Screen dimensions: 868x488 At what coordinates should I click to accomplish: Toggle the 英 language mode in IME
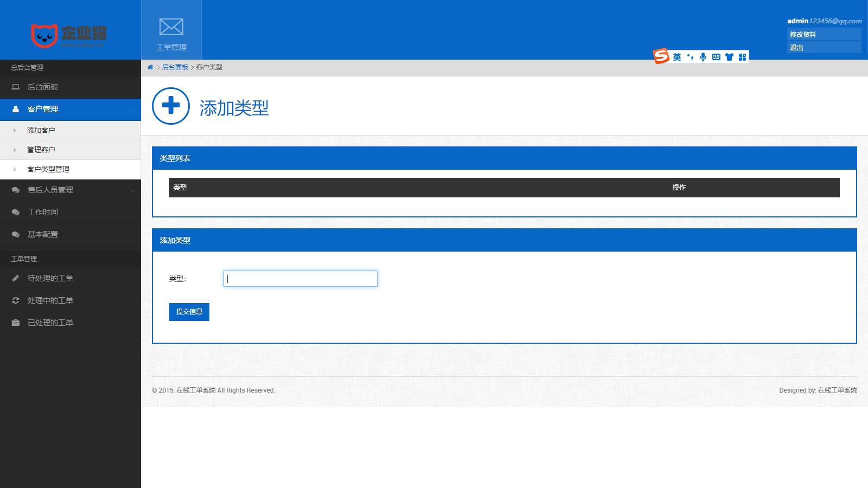click(x=677, y=57)
